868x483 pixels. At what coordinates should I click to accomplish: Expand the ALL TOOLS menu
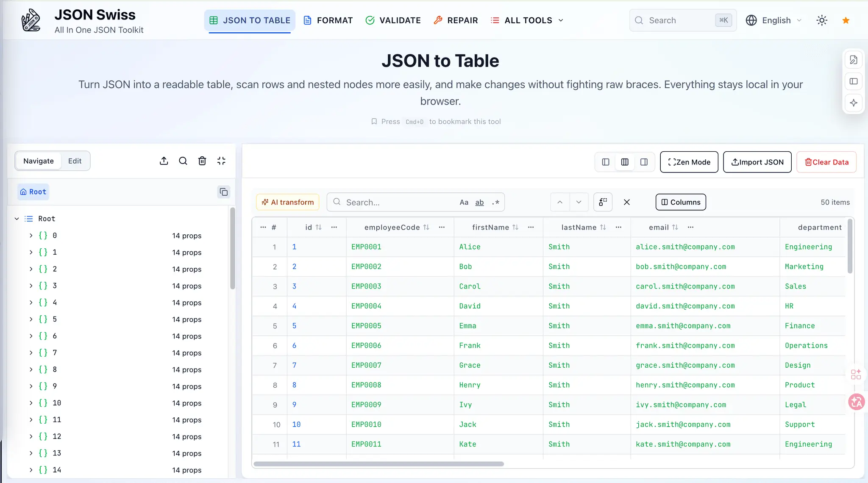point(527,20)
